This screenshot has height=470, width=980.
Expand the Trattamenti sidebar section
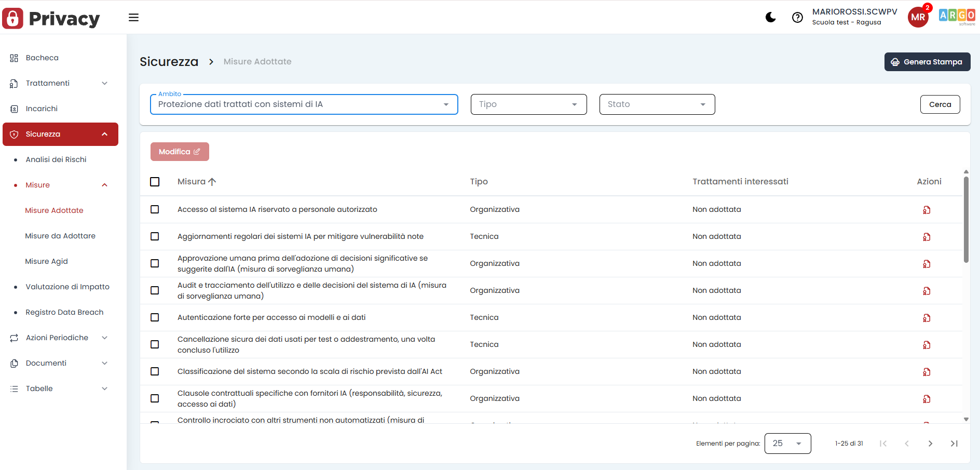pyautogui.click(x=60, y=83)
